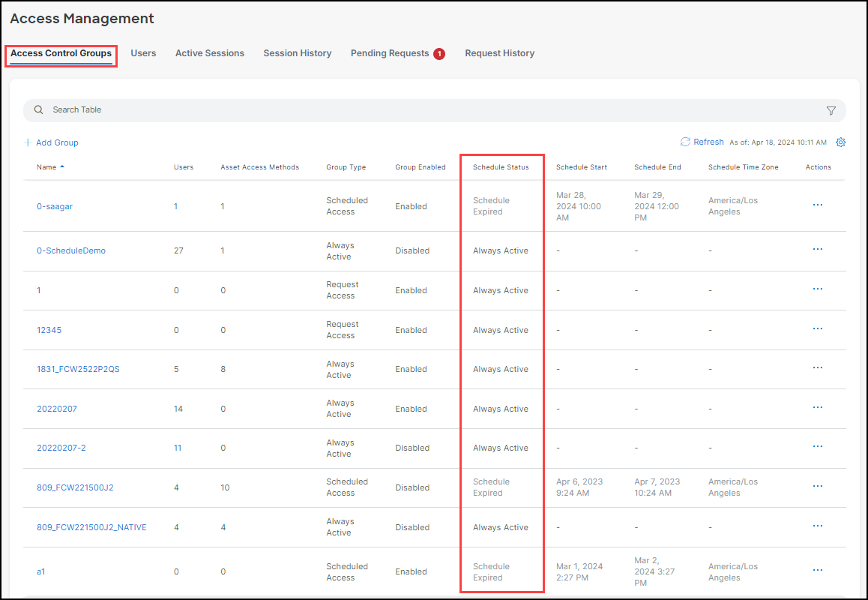Open the 0-saagar group details link

tap(55, 205)
